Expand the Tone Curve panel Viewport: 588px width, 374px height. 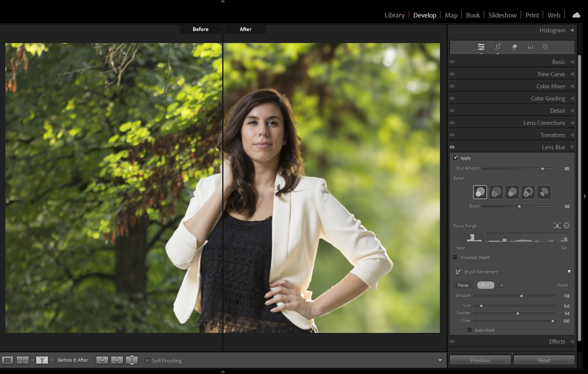tap(551, 74)
